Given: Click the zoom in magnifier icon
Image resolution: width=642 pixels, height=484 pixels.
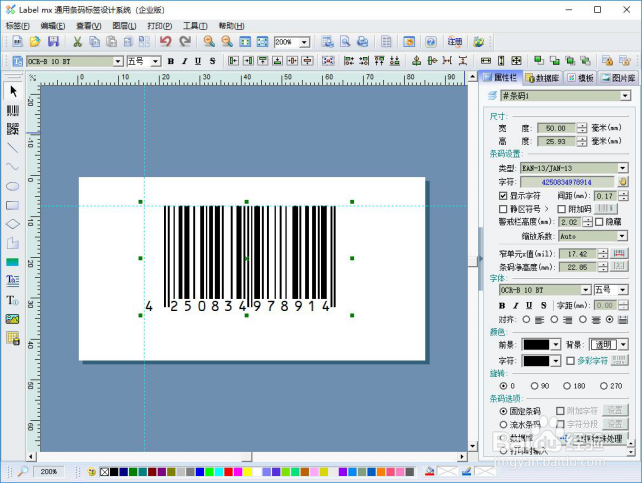Looking at the screenshot, I should pyautogui.click(x=209, y=41).
